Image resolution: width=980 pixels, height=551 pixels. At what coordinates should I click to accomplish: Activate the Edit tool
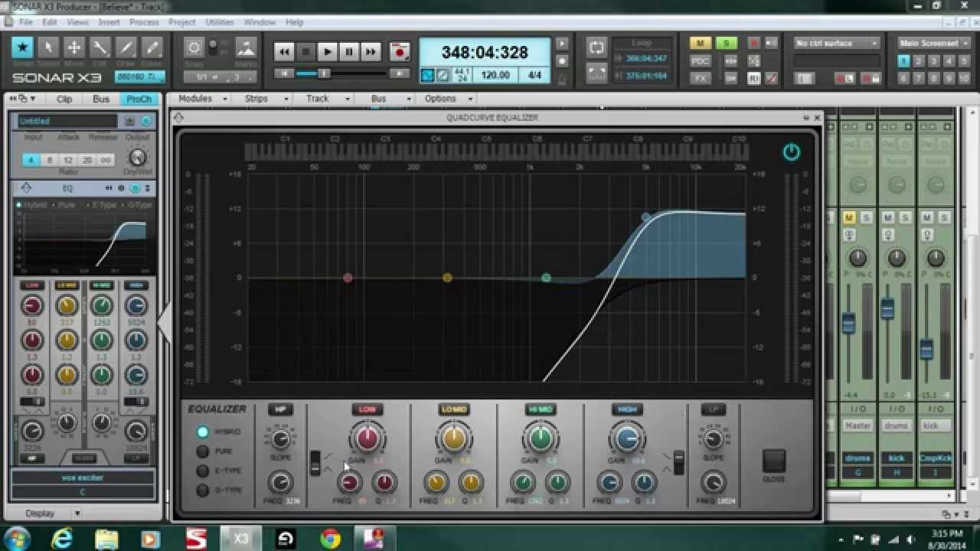100,48
